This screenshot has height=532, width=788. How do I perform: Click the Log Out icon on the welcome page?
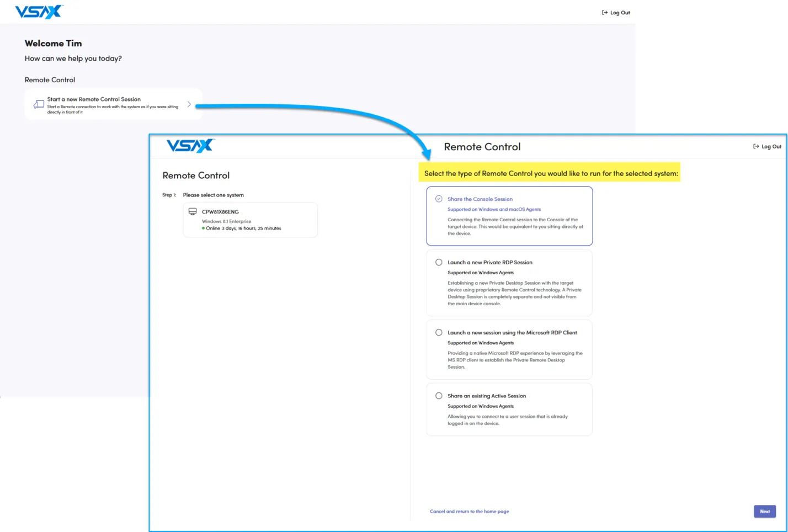tap(604, 13)
